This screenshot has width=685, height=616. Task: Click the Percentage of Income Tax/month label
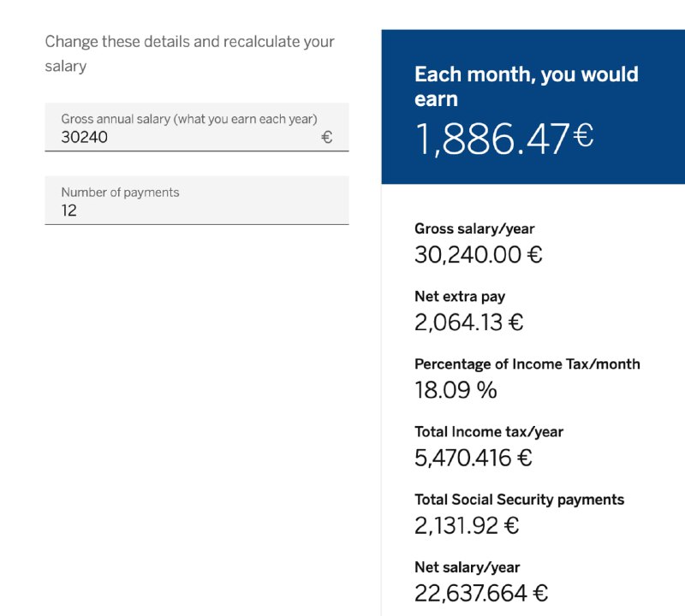coord(527,364)
